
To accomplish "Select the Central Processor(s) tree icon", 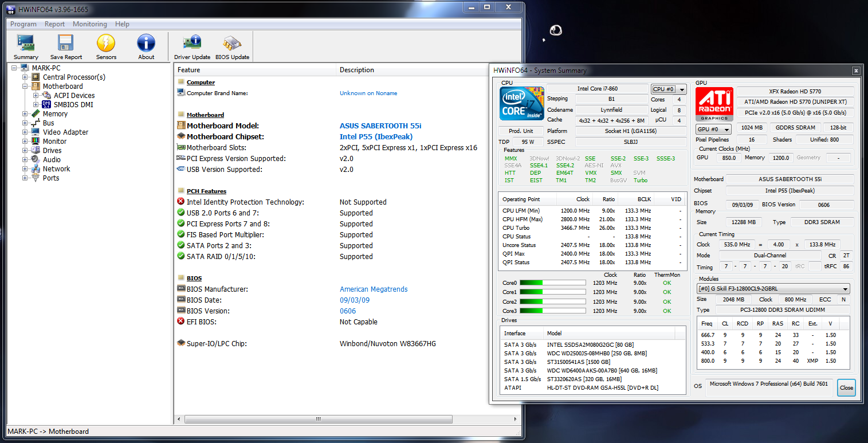I will [36, 77].
